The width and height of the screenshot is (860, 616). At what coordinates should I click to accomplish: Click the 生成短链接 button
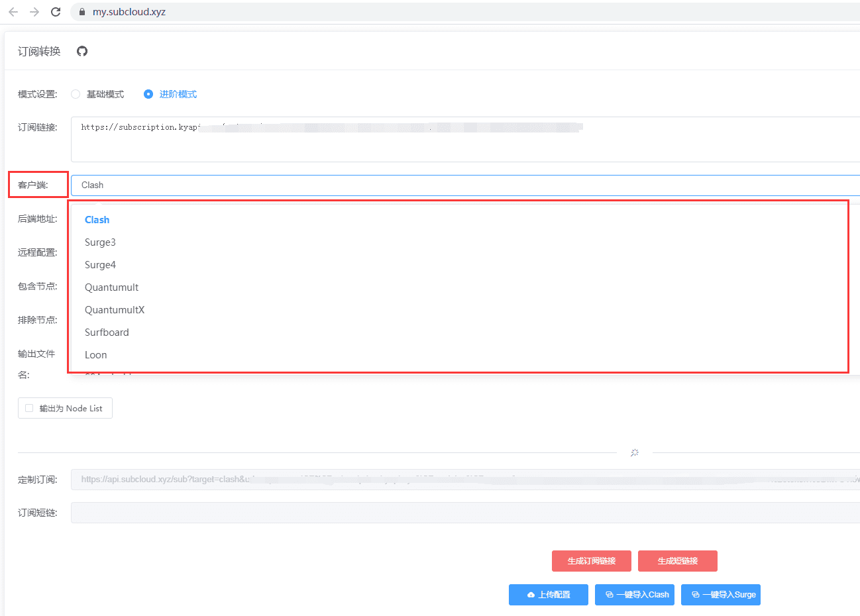coord(678,561)
